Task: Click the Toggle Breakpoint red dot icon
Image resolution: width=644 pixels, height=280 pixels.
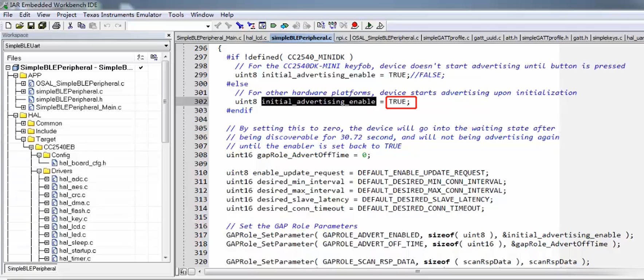Action: click(x=355, y=25)
